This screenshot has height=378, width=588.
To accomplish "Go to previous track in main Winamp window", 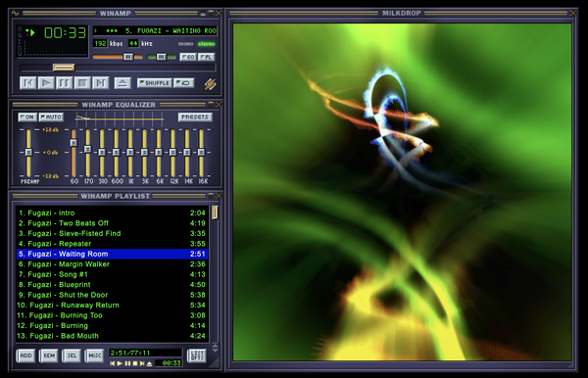I will click(x=27, y=83).
